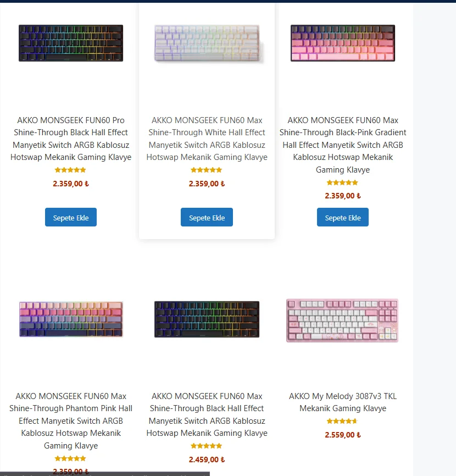456x476 pixels.
Task: Add FUN60 Max Black-Pink Gradient to cart
Action: coord(343,218)
